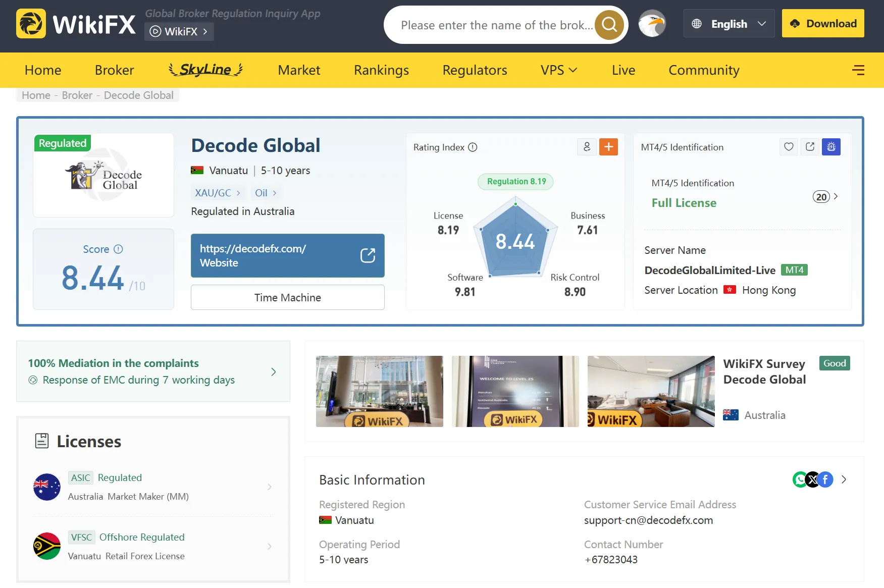Click the search magnifier button
The height and width of the screenshot is (588, 884).
[609, 24]
